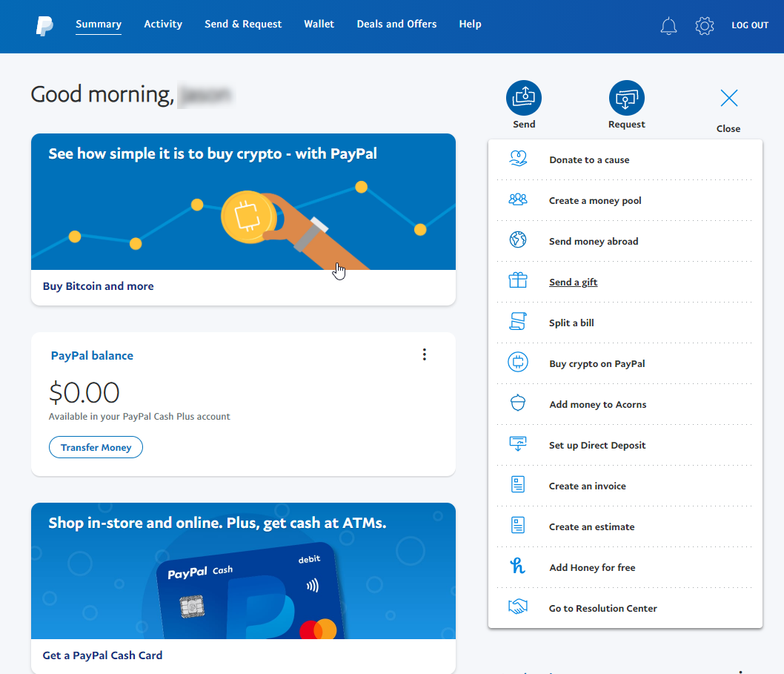
Task: Click the Split a bill icon
Action: [518, 322]
